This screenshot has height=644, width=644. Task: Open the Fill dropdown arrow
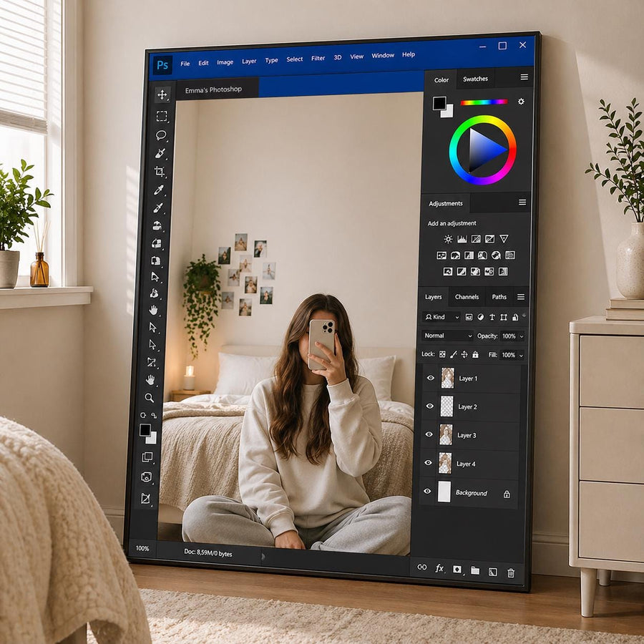521,355
